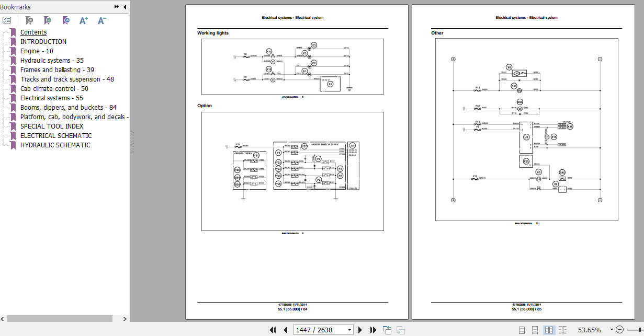
Task: Open the INTRODUCTION bookmark
Action: click(43, 42)
